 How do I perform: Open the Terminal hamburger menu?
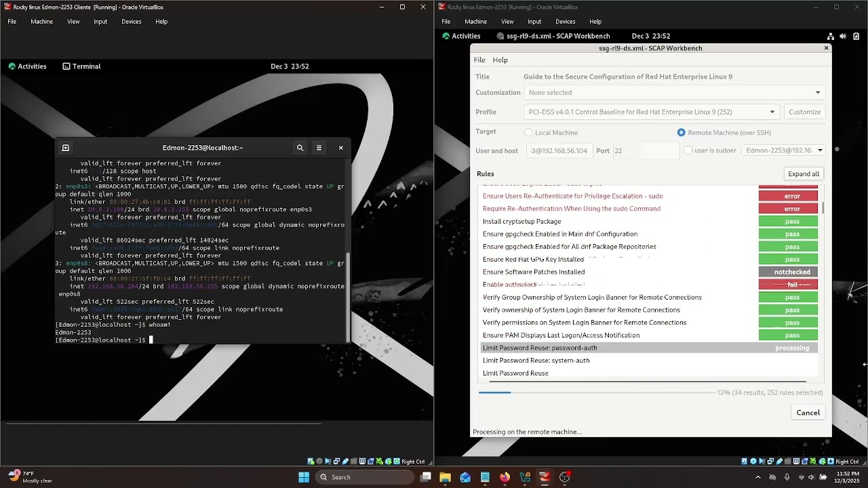click(319, 148)
